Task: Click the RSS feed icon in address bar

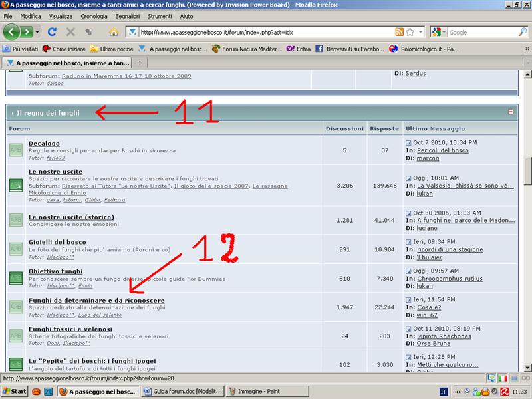Action: click(399, 32)
